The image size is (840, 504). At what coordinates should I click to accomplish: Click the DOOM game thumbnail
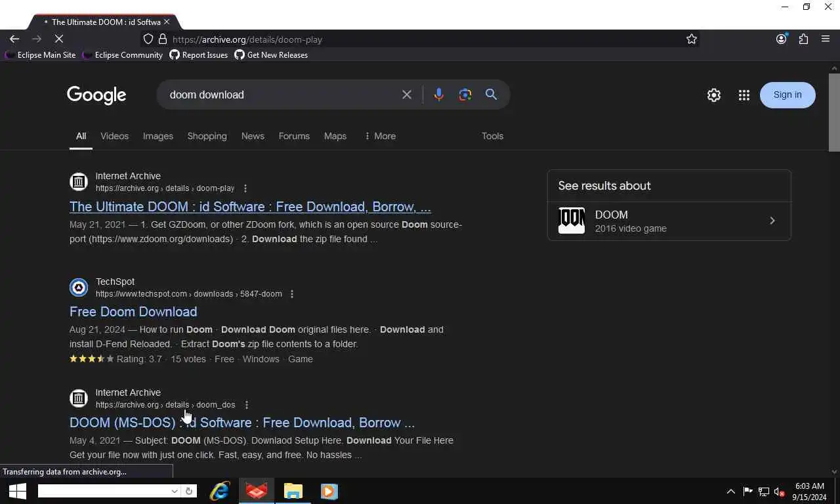click(x=572, y=221)
